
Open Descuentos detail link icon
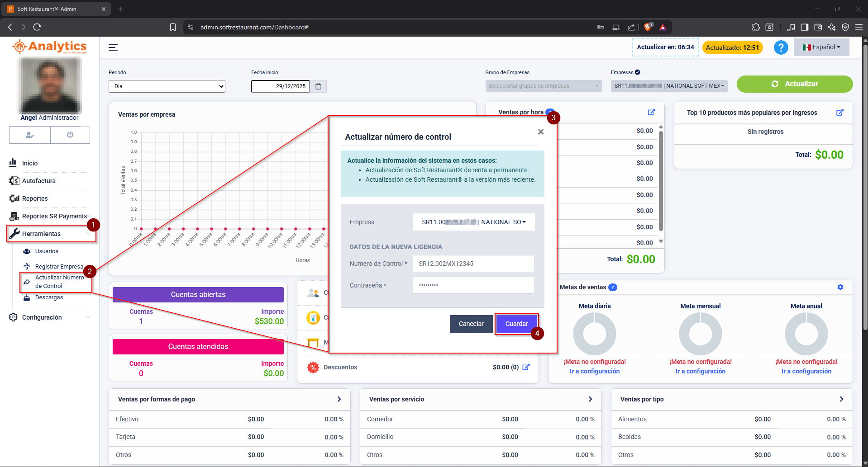point(526,367)
